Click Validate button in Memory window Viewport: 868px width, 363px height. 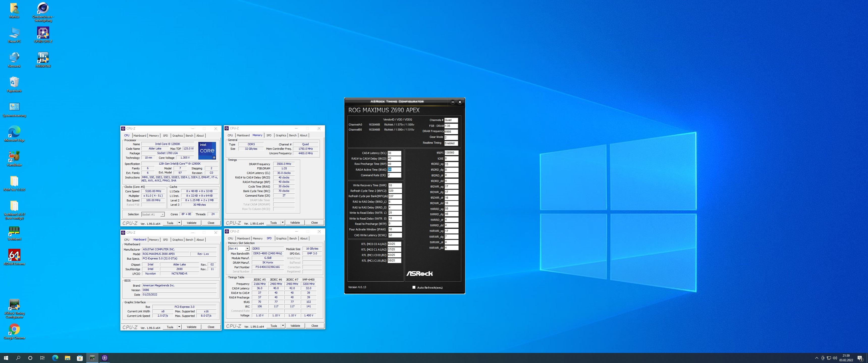click(295, 223)
